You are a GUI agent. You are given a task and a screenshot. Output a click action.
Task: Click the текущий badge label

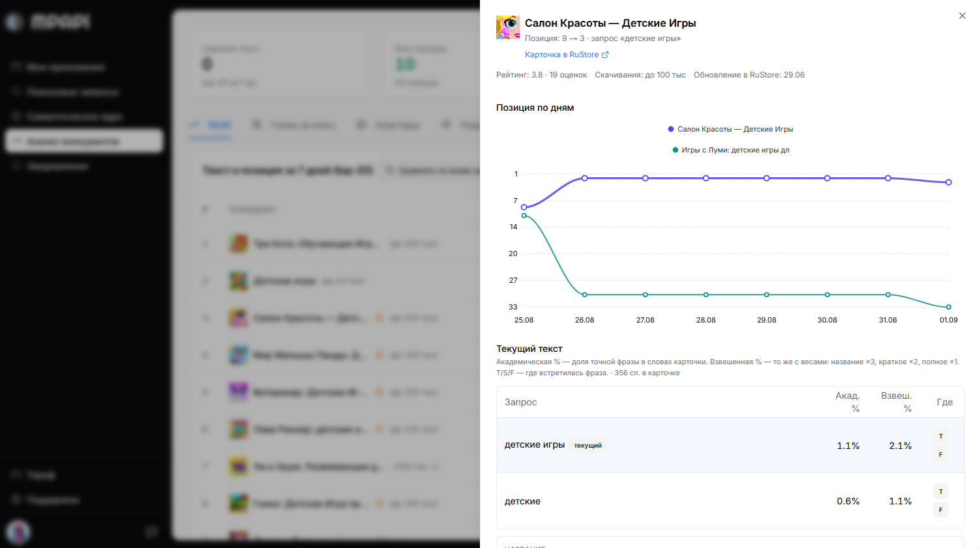[588, 446]
